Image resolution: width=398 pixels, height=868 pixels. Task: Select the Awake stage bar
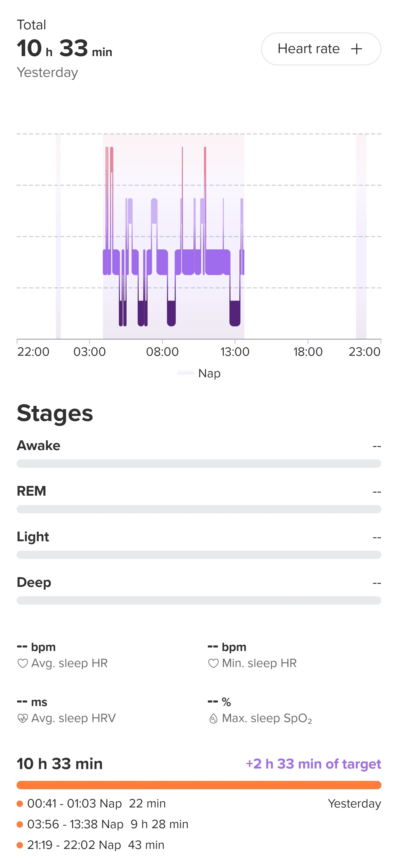[199, 464]
